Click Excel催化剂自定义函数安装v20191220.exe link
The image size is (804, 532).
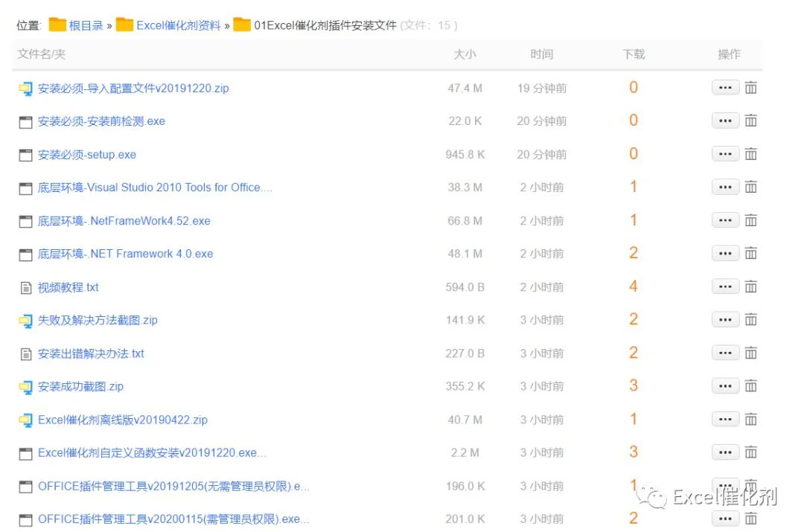(x=152, y=453)
